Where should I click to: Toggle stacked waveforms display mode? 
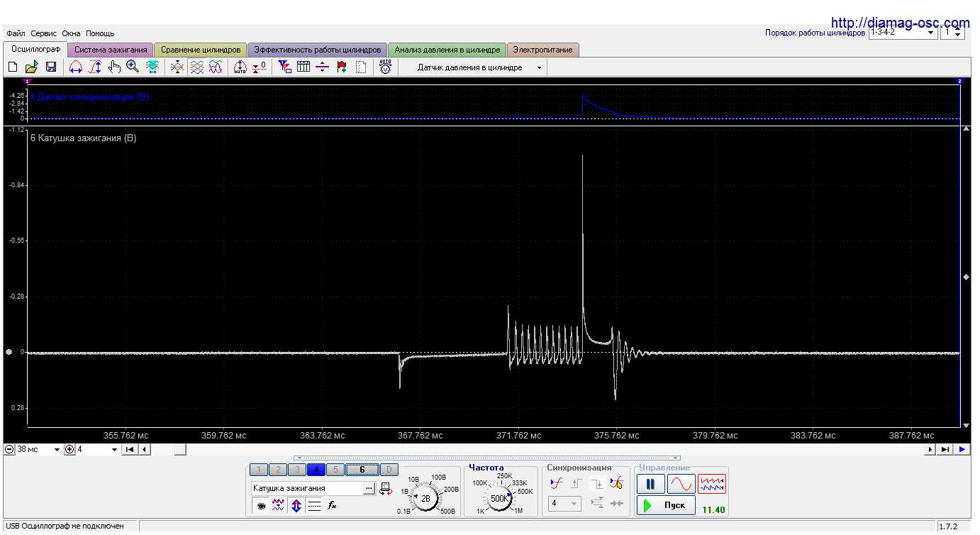(197, 67)
